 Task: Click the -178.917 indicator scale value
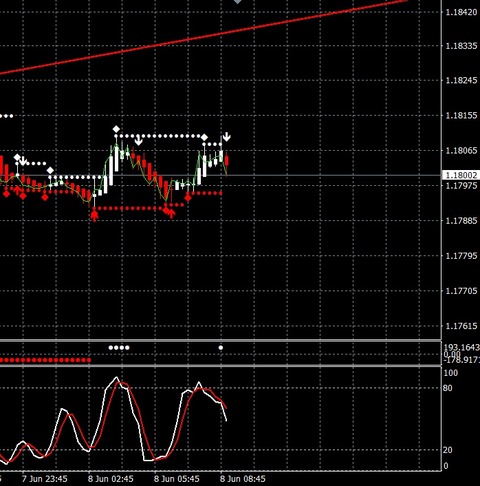click(x=462, y=360)
